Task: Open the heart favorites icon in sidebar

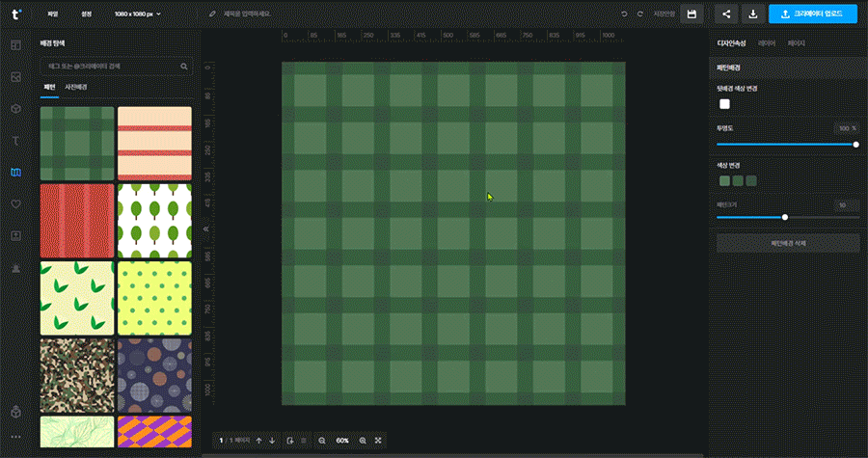Action: pyautogui.click(x=15, y=204)
